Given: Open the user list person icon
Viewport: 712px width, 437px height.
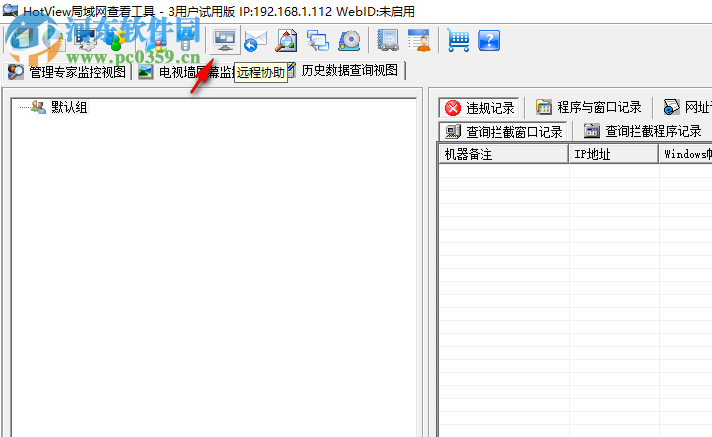Looking at the screenshot, I should (x=419, y=41).
